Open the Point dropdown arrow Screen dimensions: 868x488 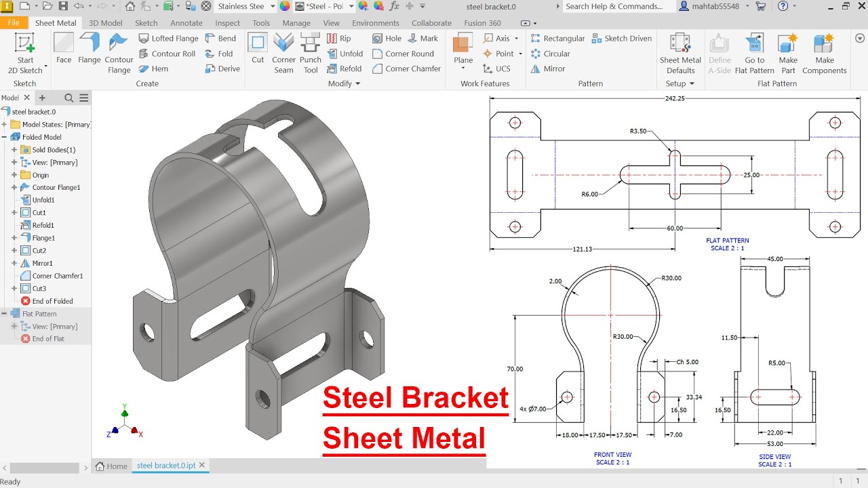click(520, 54)
